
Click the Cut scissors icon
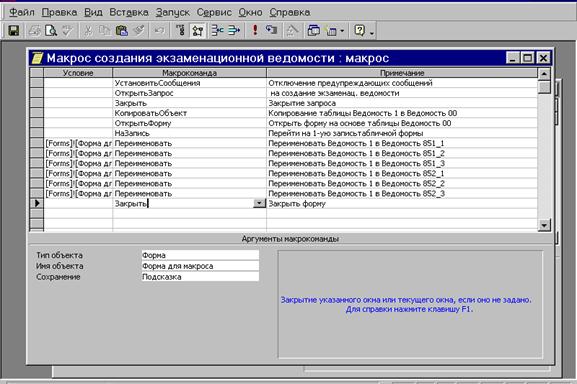[x=88, y=31]
